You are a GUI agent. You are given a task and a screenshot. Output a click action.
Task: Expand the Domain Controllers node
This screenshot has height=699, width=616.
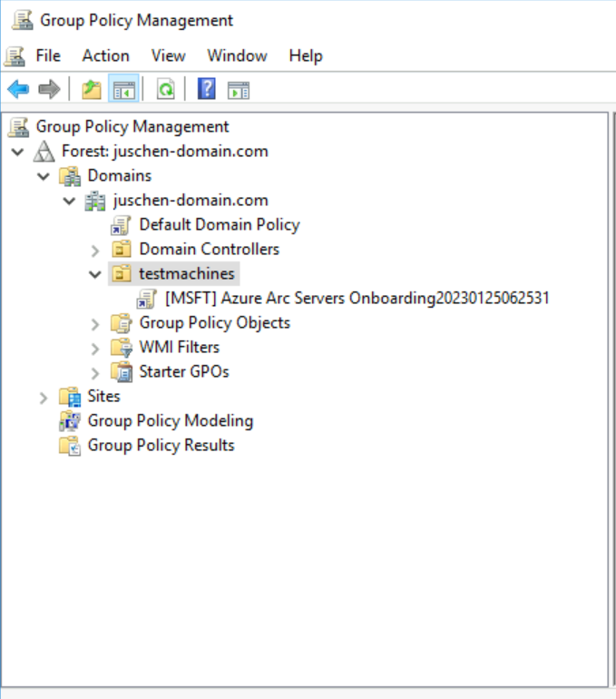click(x=95, y=251)
